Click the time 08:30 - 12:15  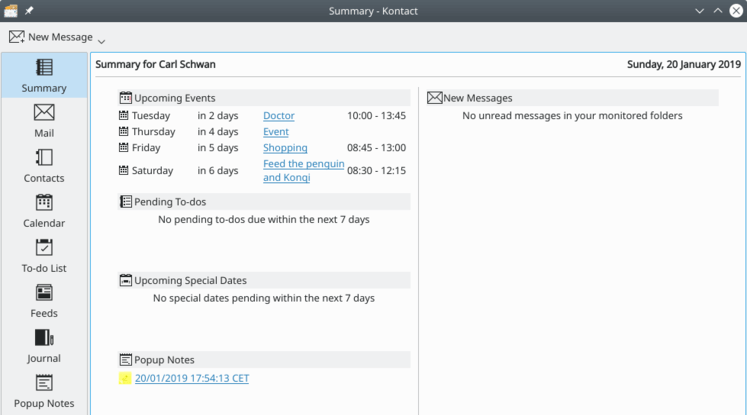coord(376,171)
